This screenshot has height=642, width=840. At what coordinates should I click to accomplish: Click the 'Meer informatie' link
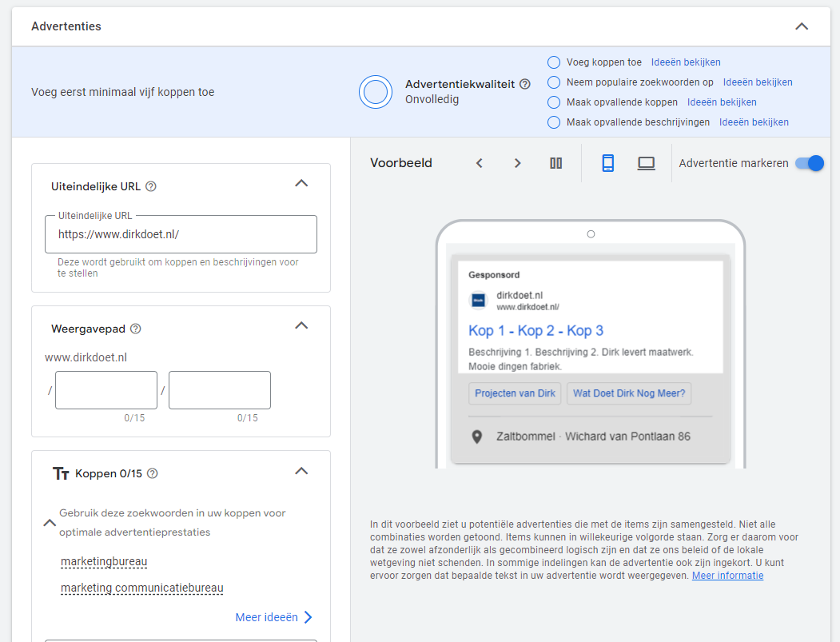(x=727, y=576)
